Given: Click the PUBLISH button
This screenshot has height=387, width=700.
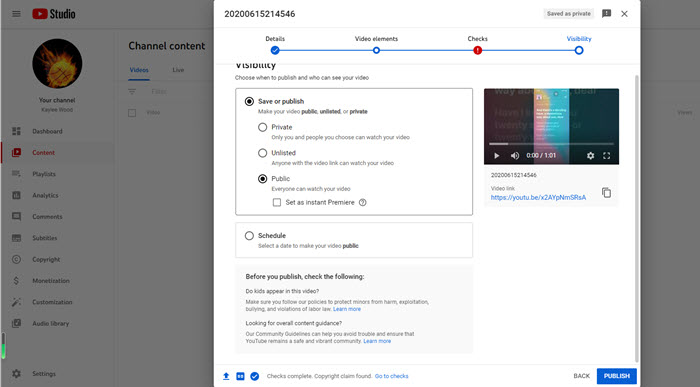Looking at the screenshot, I should pyautogui.click(x=617, y=376).
